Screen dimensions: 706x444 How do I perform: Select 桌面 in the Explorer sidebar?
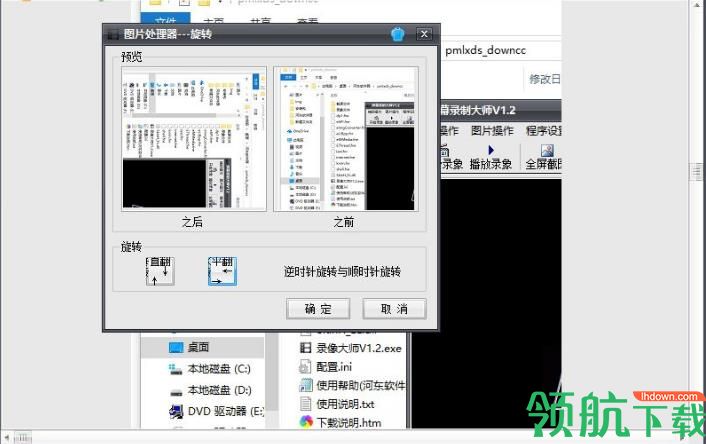tap(202, 347)
